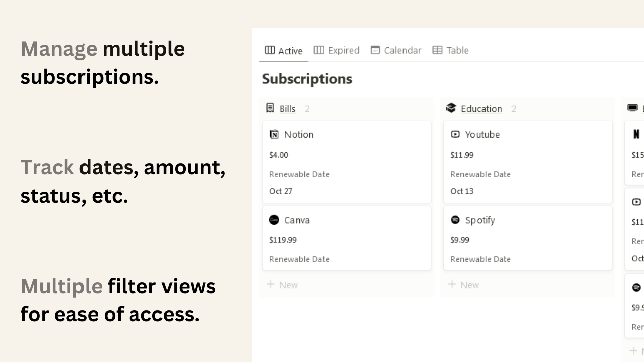
Task: Open the Canva $119.99 subscription card
Action: [347, 238]
